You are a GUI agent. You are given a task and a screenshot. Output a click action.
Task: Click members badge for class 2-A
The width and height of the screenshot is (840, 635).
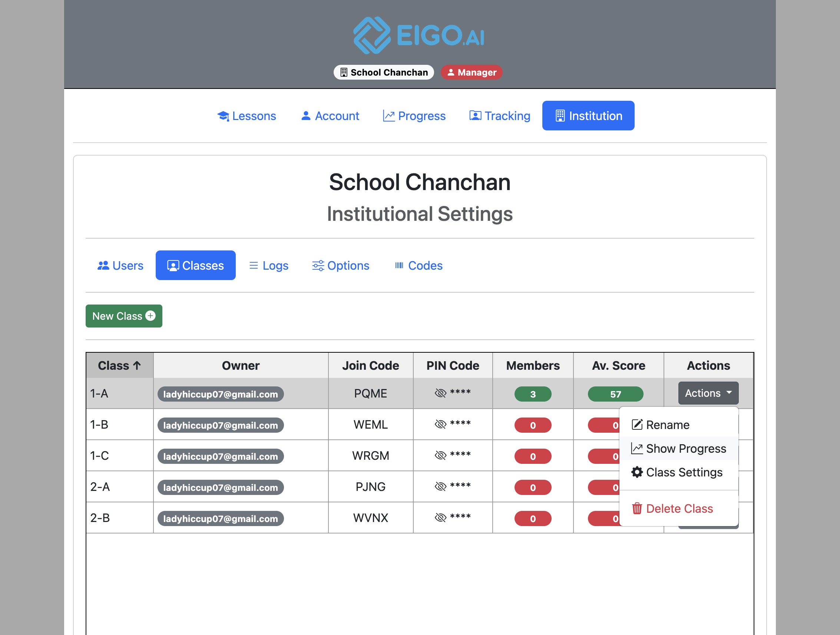[x=533, y=487]
